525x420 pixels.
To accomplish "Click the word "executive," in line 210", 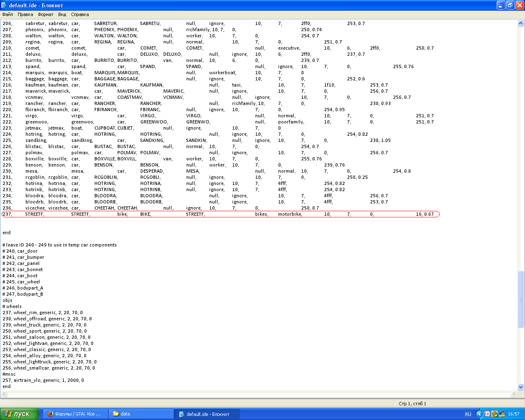I will (x=289, y=48).
